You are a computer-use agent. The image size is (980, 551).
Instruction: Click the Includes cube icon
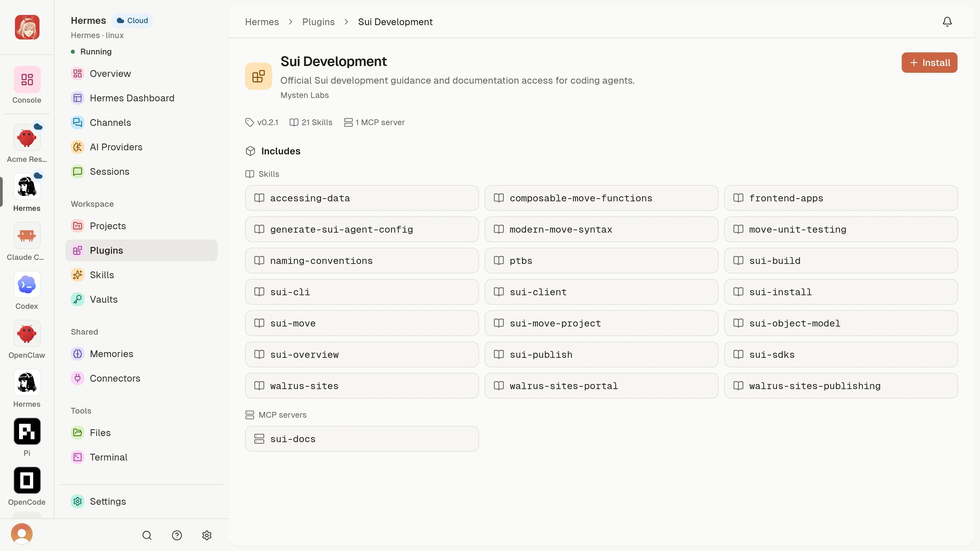pos(250,151)
